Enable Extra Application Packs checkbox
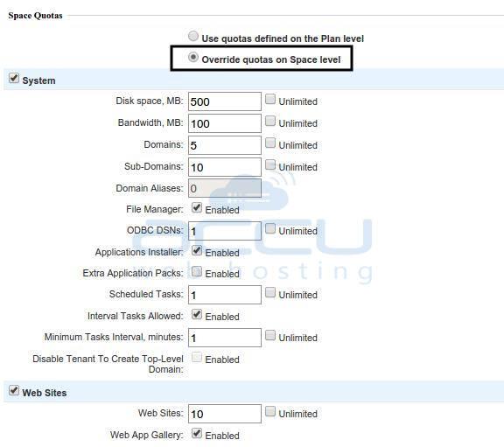Image resolution: width=504 pixels, height=447 pixels. point(197,271)
